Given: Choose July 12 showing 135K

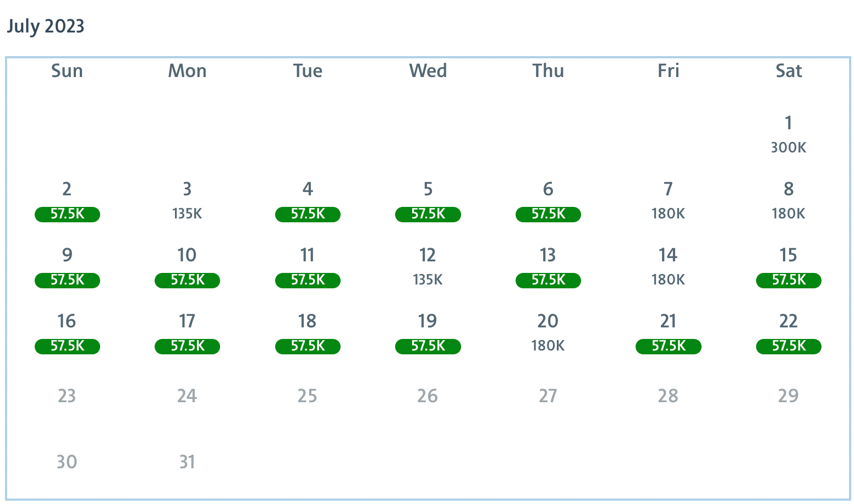Looking at the screenshot, I should coord(428,267).
